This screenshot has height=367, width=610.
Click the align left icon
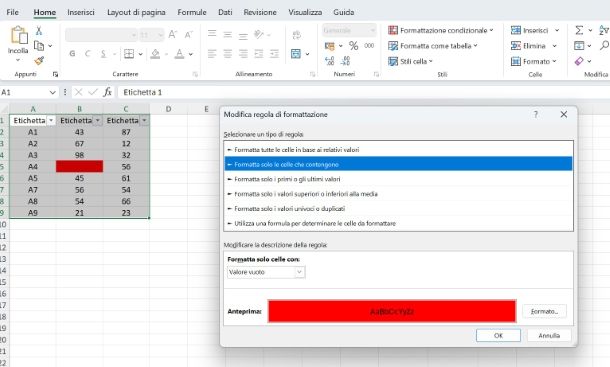pyautogui.click(x=212, y=54)
